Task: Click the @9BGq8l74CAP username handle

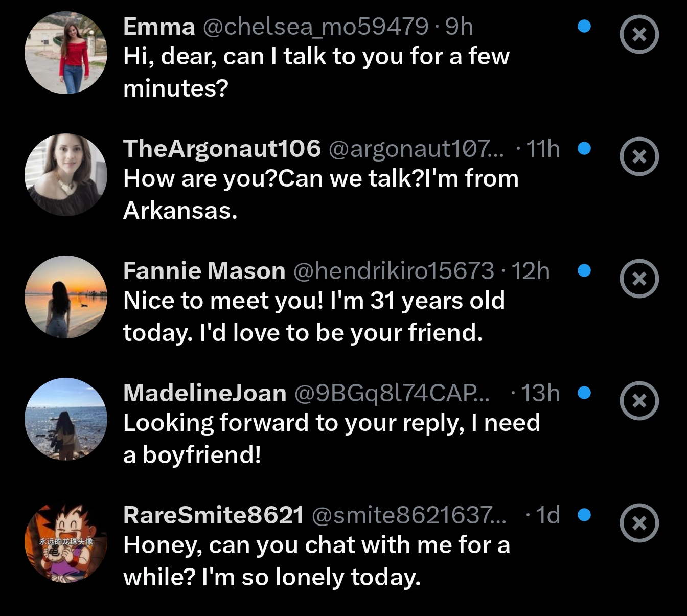Action: (392, 393)
